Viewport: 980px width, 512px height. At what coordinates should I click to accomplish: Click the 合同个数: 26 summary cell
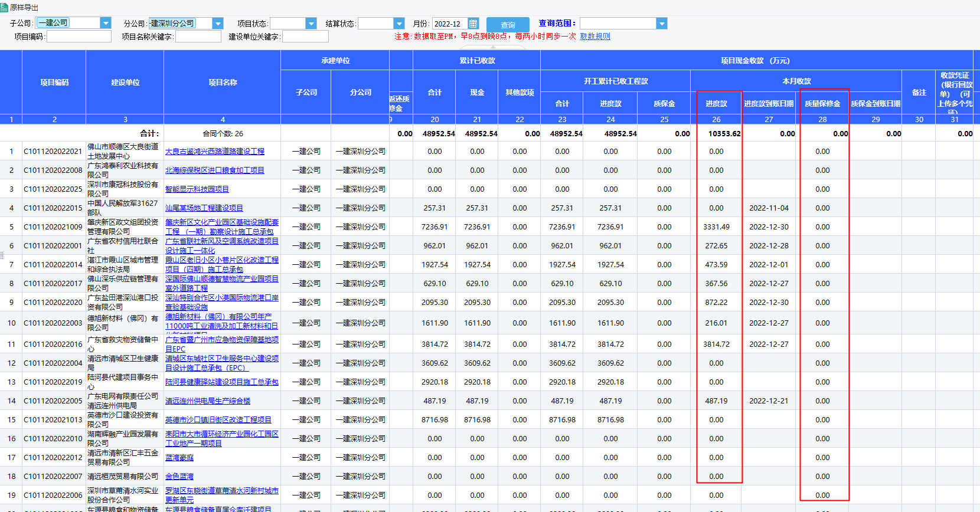click(223, 134)
